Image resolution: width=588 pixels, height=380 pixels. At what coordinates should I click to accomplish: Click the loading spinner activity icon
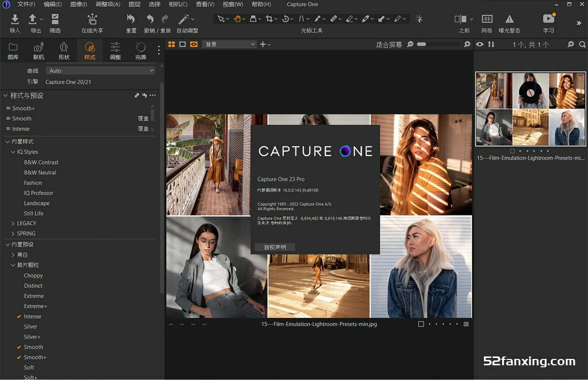coord(418,19)
